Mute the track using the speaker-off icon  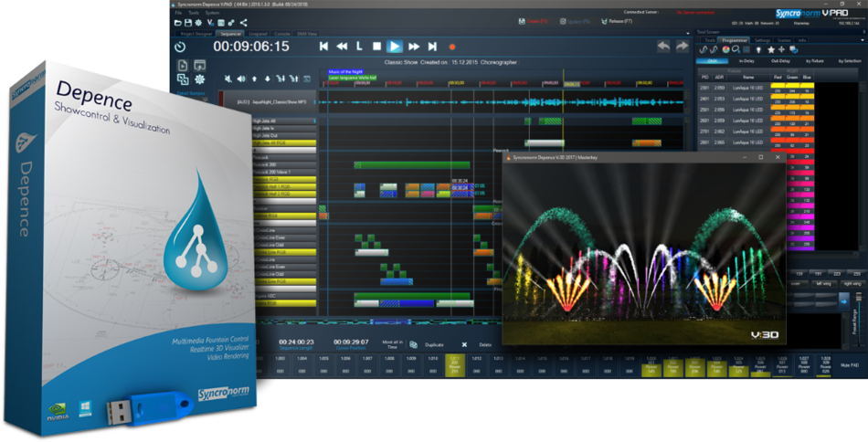(228, 79)
